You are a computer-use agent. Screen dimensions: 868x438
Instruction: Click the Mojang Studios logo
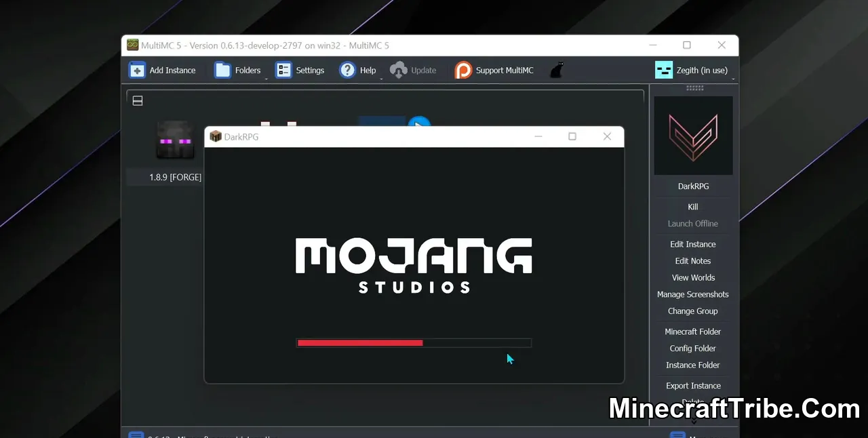click(414, 265)
